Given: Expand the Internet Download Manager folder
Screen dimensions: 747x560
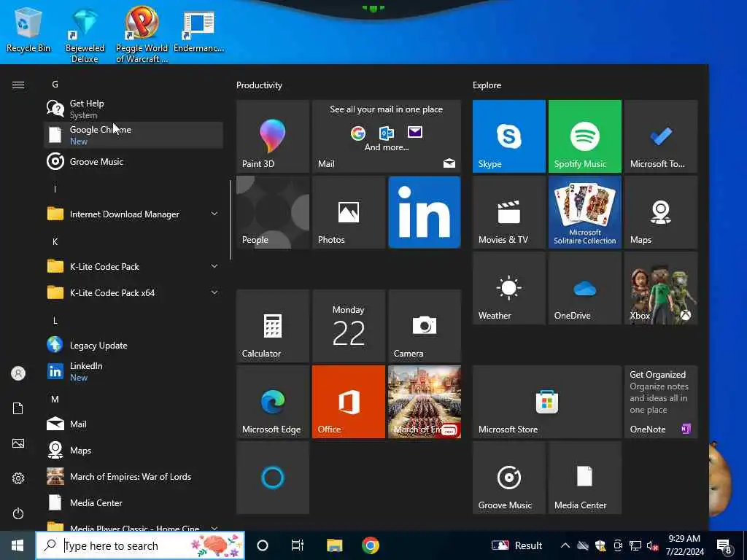Looking at the screenshot, I should tap(133, 214).
